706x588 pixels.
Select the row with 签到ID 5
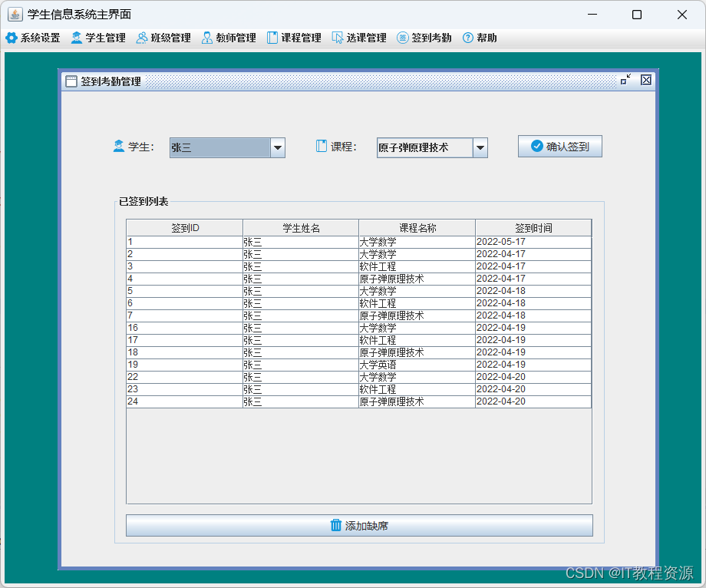point(359,291)
